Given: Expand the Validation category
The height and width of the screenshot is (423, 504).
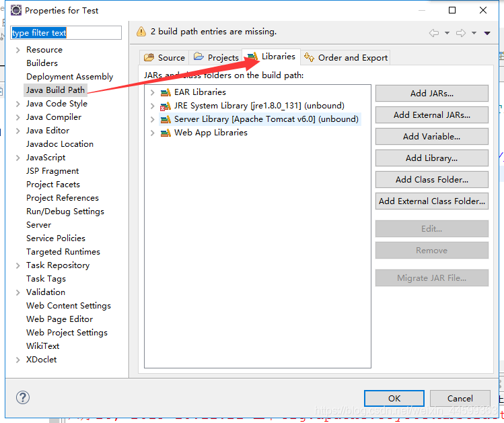Looking at the screenshot, I should 18,292.
